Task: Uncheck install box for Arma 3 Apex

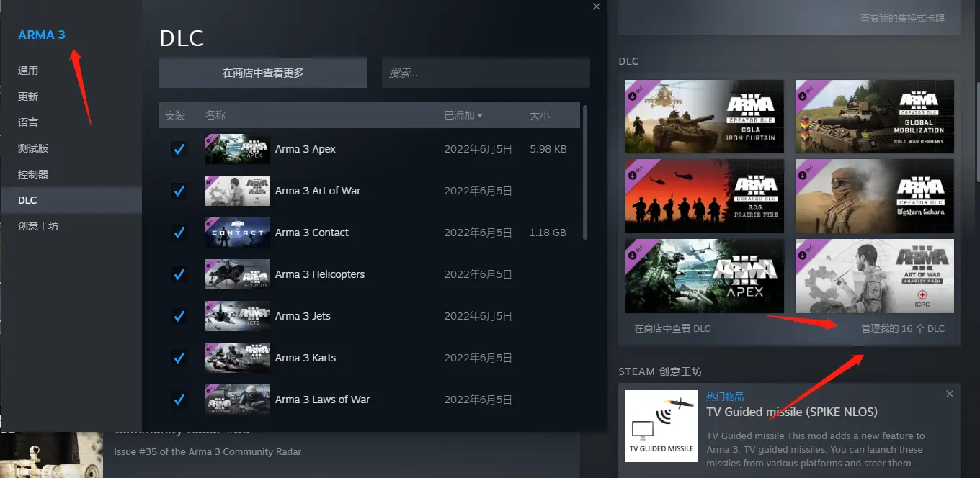Action: point(179,149)
